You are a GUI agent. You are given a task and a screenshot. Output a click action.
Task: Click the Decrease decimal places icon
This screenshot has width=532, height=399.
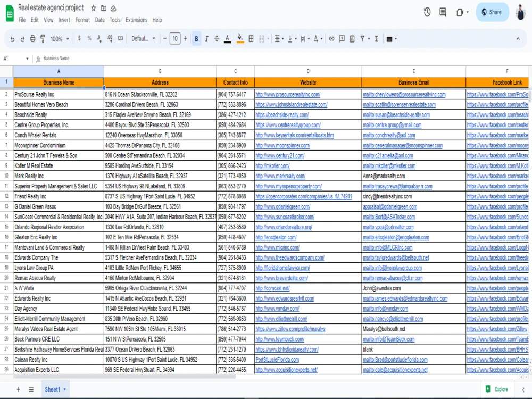click(x=99, y=39)
